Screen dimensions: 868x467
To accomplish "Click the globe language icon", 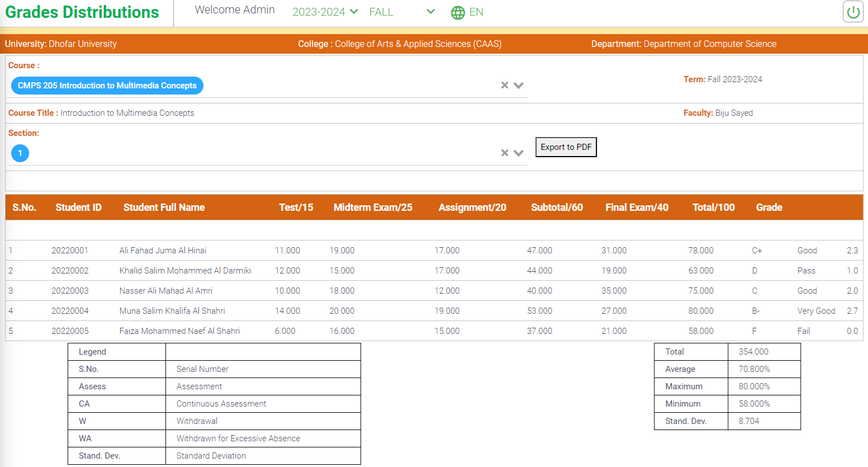I will (458, 12).
